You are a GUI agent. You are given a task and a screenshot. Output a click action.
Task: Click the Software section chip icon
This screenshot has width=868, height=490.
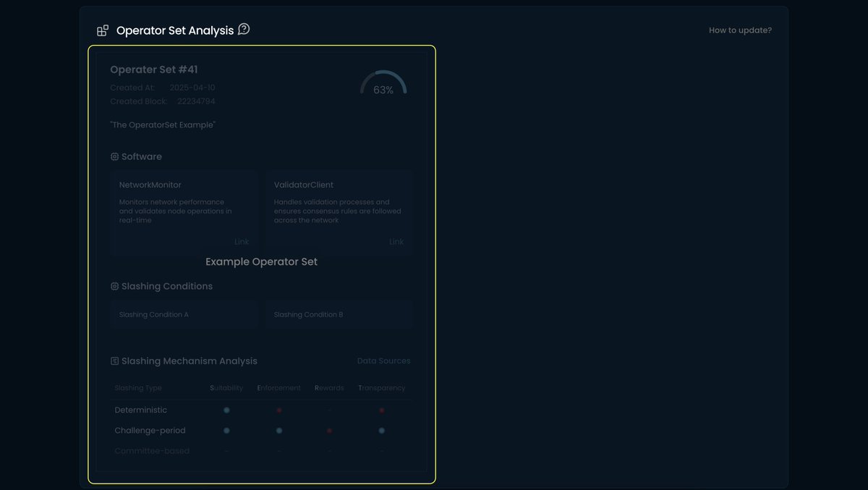pyautogui.click(x=114, y=156)
